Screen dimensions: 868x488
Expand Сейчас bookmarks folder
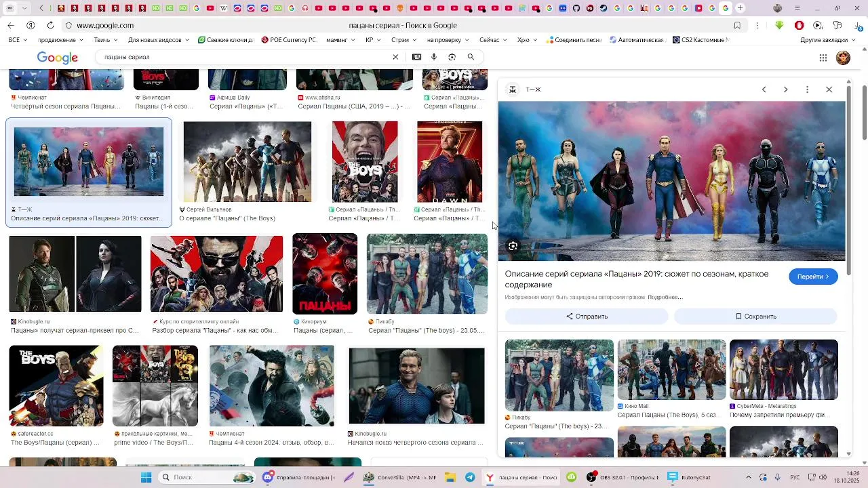(x=493, y=40)
